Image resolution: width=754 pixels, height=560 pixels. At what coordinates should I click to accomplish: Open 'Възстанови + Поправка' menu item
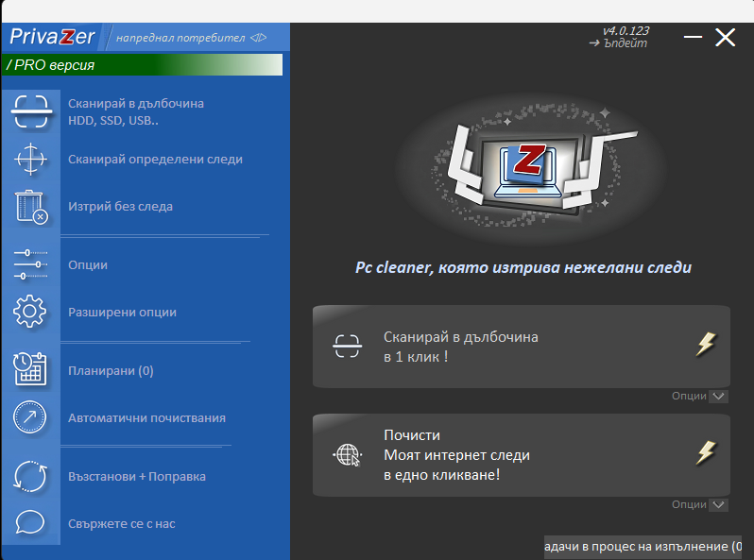137,476
